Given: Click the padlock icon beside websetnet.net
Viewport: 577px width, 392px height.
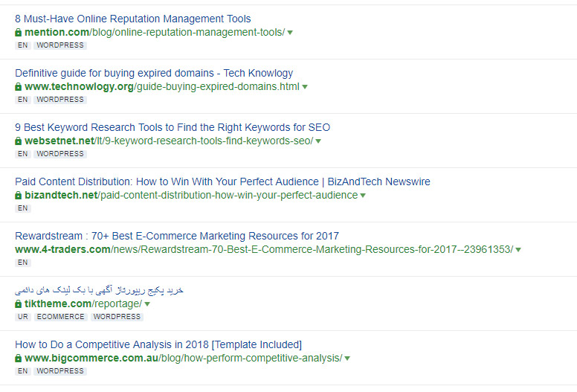Looking at the screenshot, I should point(19,141).
